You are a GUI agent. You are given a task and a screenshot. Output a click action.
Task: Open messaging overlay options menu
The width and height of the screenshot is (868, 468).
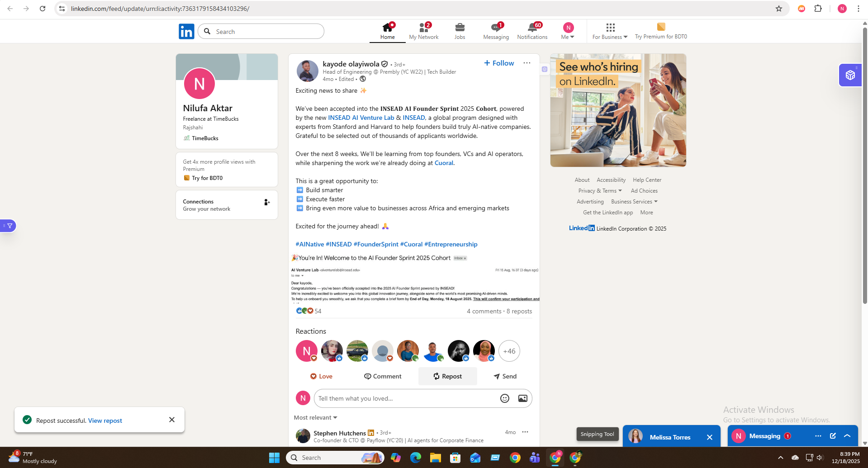818,436
